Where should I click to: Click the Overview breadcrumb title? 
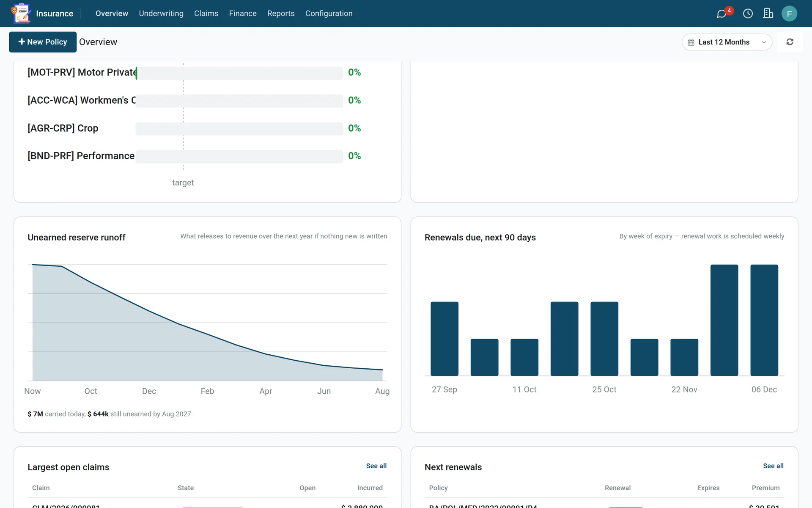pos(98,42)
